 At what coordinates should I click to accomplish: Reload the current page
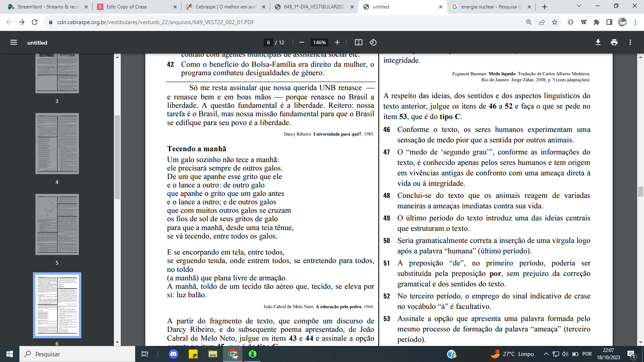35,22
